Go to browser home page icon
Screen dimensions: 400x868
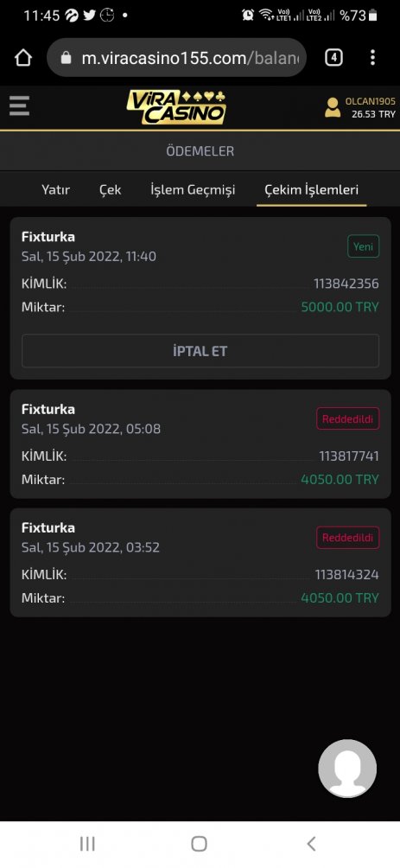pyautogui.click(x=23, y=58)
